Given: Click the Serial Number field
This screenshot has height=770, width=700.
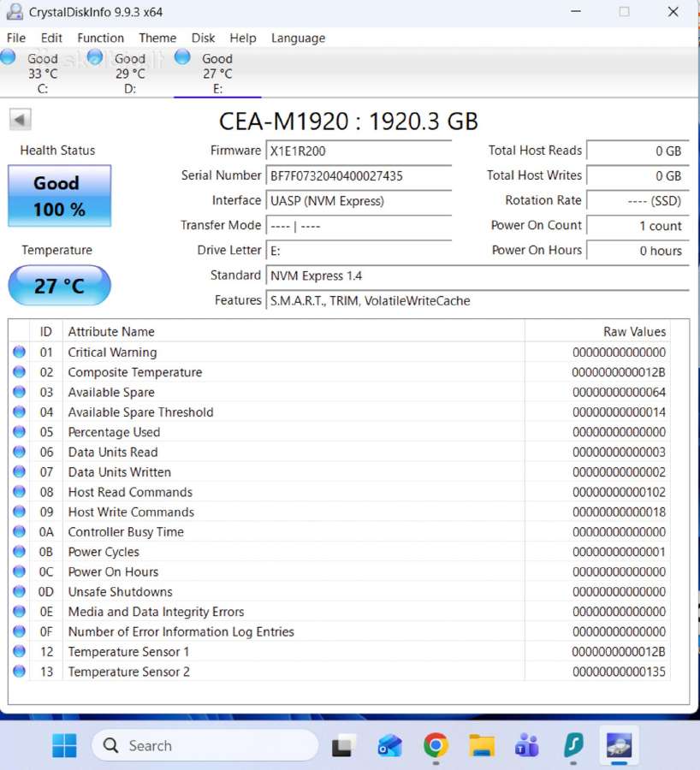Looking at the screenshot, I should [359, 175].
